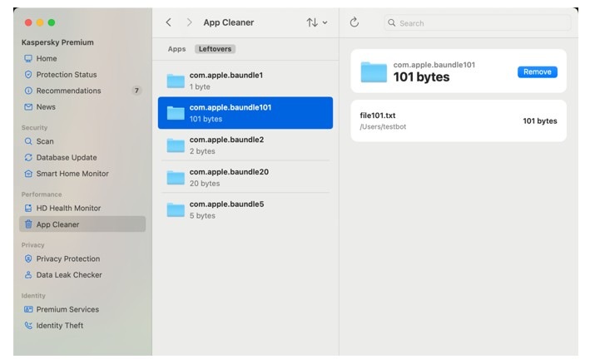Click folder icon of com.apple.baundle20 row
The width and height of the screenshot is (590, 364).
pos(176,178)
